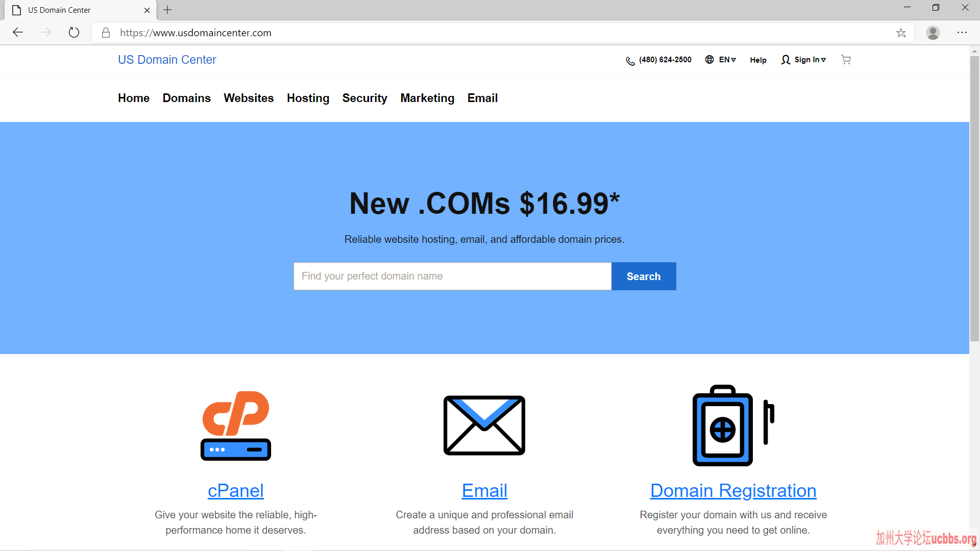Click the envelope Email icon
Screen dimensions: 980x551
[484, 425]
